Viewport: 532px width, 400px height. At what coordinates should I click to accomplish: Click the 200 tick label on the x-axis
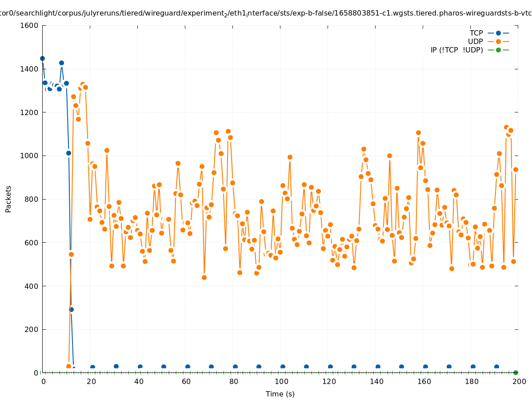click(x=519, y=381)
